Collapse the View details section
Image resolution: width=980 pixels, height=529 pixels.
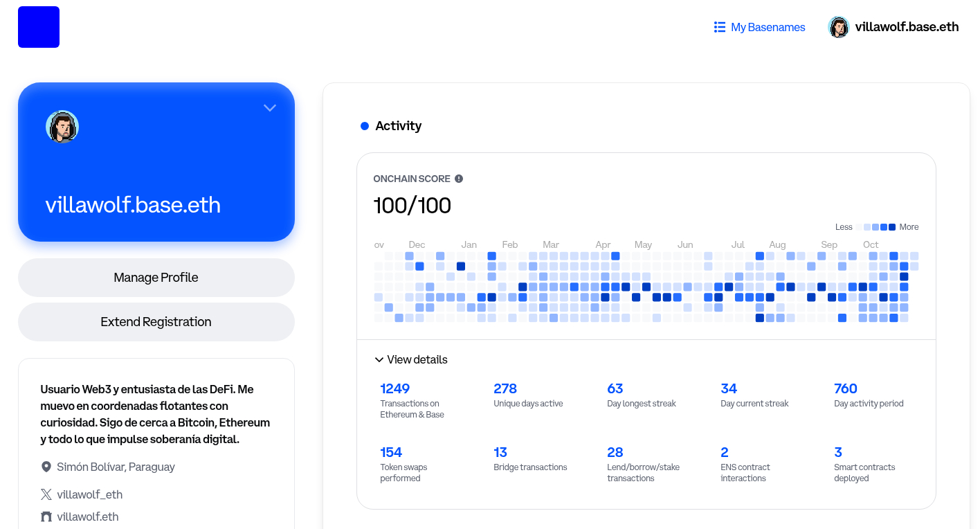[410, 359]
